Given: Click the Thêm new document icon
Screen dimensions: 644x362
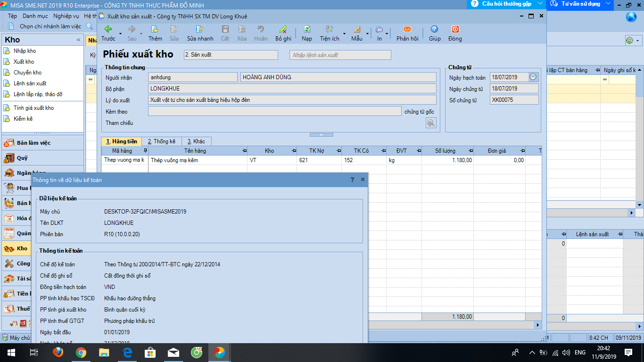Looking at the screenshot, I should coord(155,29).
